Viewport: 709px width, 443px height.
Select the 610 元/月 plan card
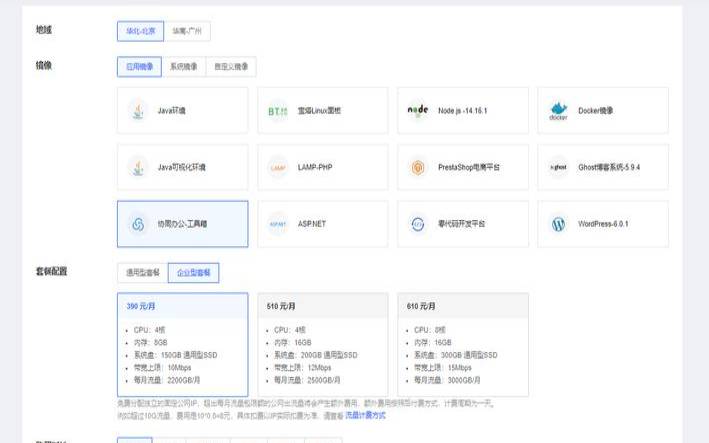(463, 344)
